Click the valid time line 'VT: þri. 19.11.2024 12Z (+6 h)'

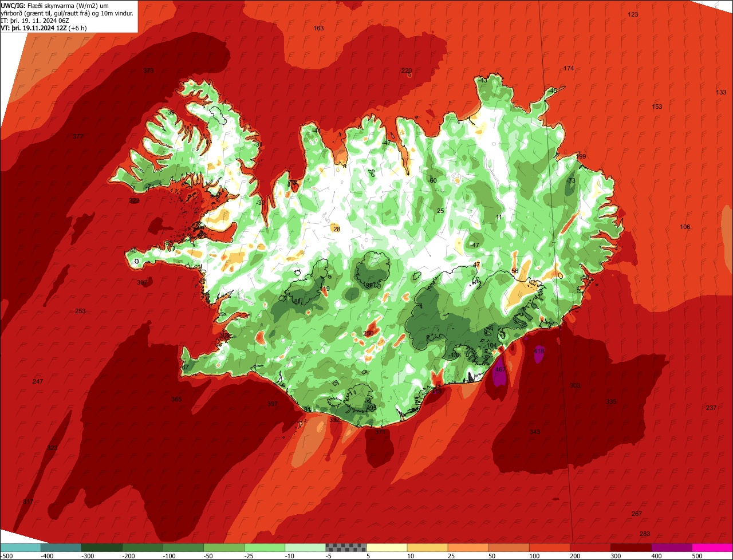pos(44,28)
